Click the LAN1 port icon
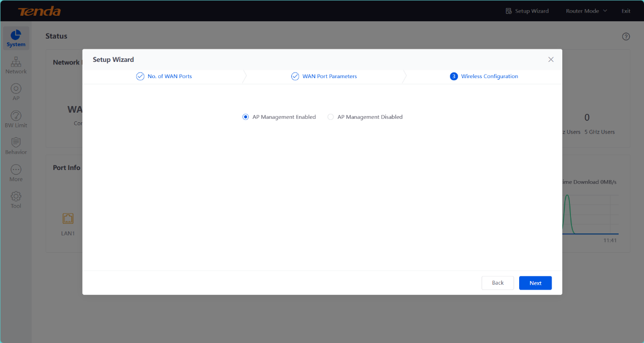The image size is (644, 343). (68, 219)
